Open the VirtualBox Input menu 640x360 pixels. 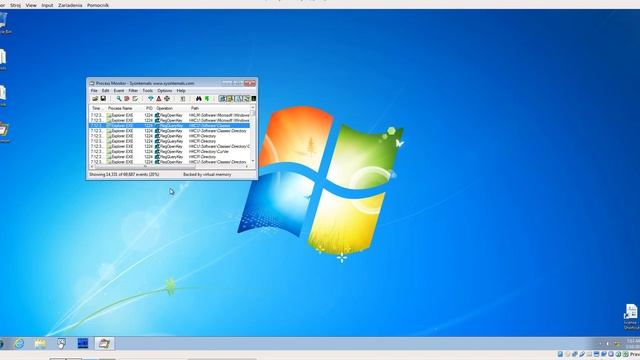tap(47, 5)
